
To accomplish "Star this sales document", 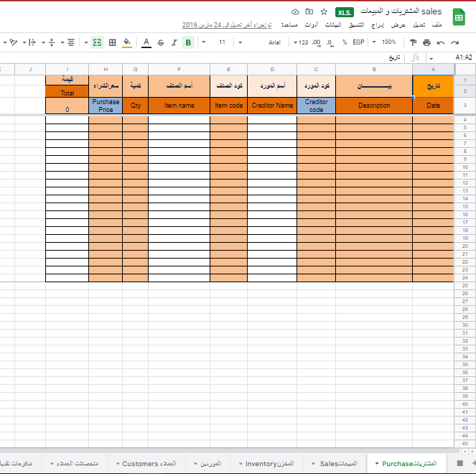I will 324,12.
